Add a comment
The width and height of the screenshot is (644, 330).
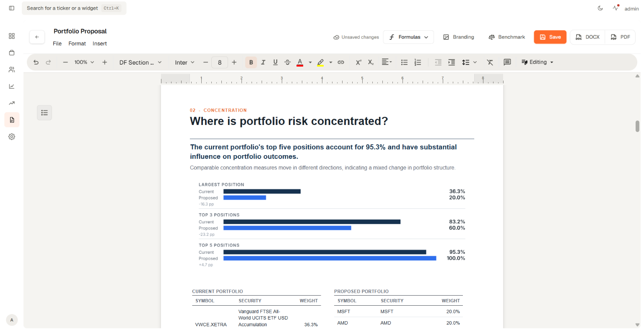[507, 62]
